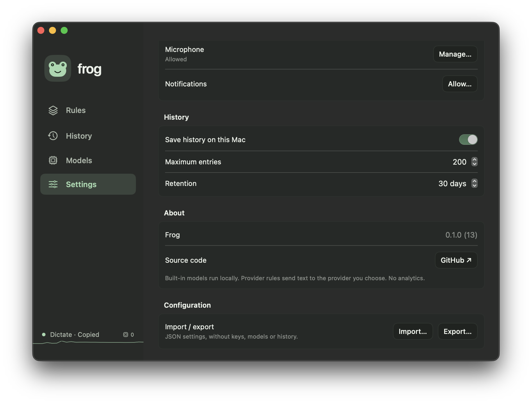Click Manage microphone permission button
This screenshot has width=532, height=404.
tap(455, 54)
